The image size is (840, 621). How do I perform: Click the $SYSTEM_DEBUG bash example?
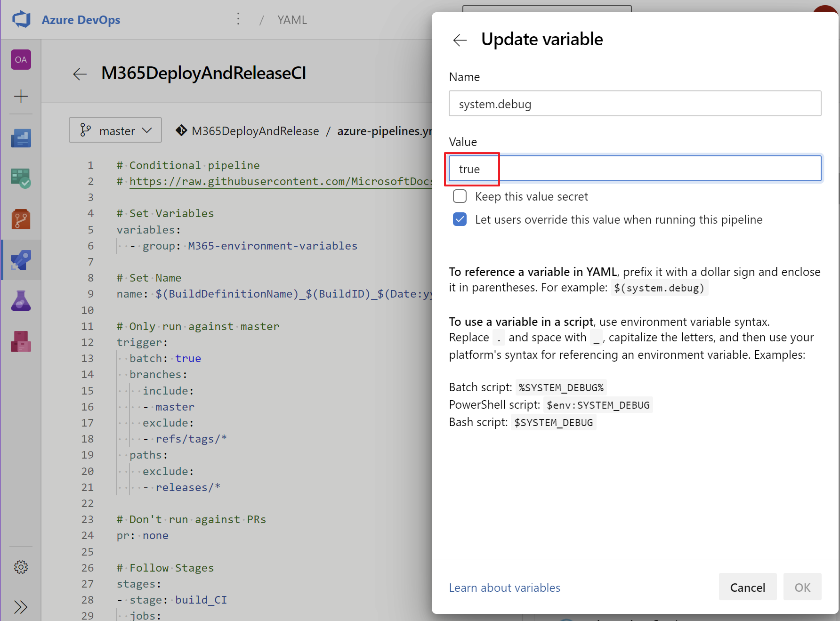pyautogui.click(x=554, y=422)
